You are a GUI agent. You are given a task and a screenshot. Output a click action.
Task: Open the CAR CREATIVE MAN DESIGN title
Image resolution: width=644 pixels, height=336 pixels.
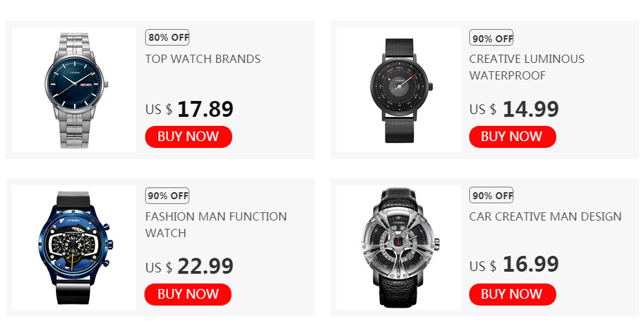coord(545,216)
